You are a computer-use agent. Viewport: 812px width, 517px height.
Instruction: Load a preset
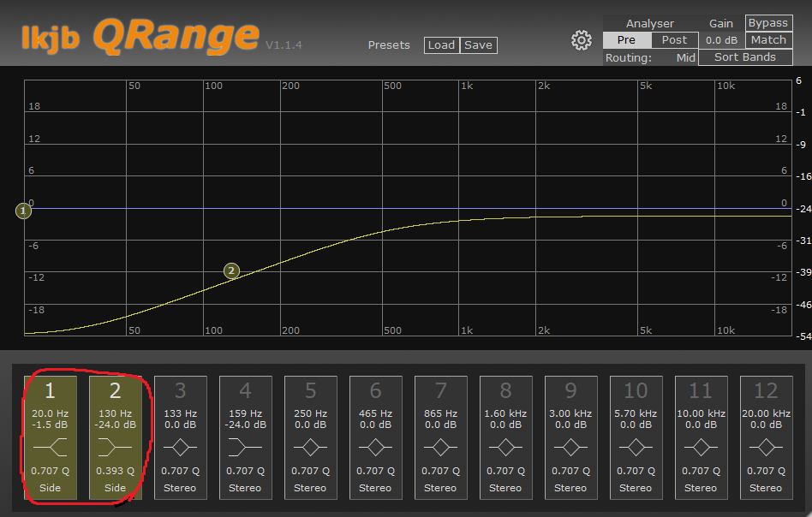click(x=441, y=45)
